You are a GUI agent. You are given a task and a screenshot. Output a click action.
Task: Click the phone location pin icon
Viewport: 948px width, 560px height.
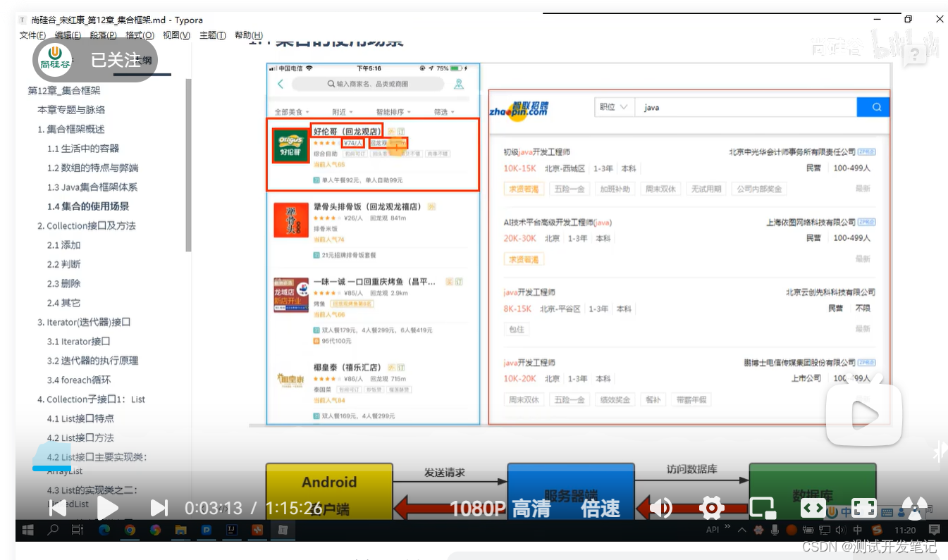[459, 84]
